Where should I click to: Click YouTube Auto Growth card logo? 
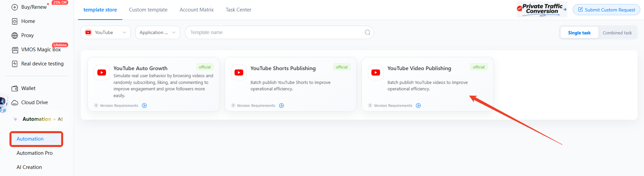(x=102, y=72)
